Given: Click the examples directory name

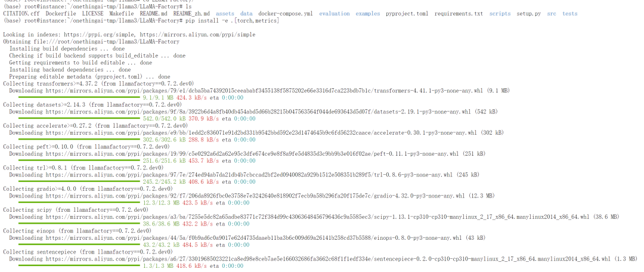Looking at the screenshot, I should pos(367,14).
